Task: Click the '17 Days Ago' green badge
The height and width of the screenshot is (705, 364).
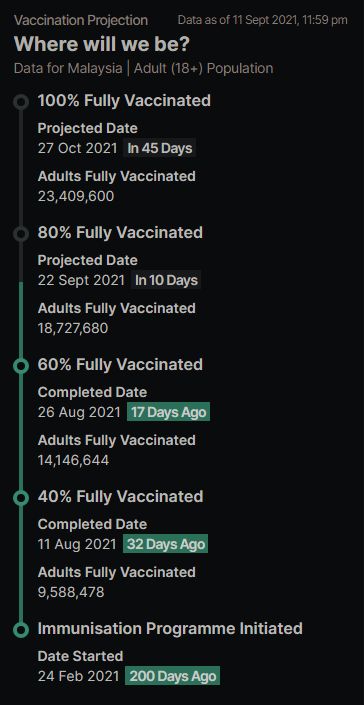Action: point(169,412)
